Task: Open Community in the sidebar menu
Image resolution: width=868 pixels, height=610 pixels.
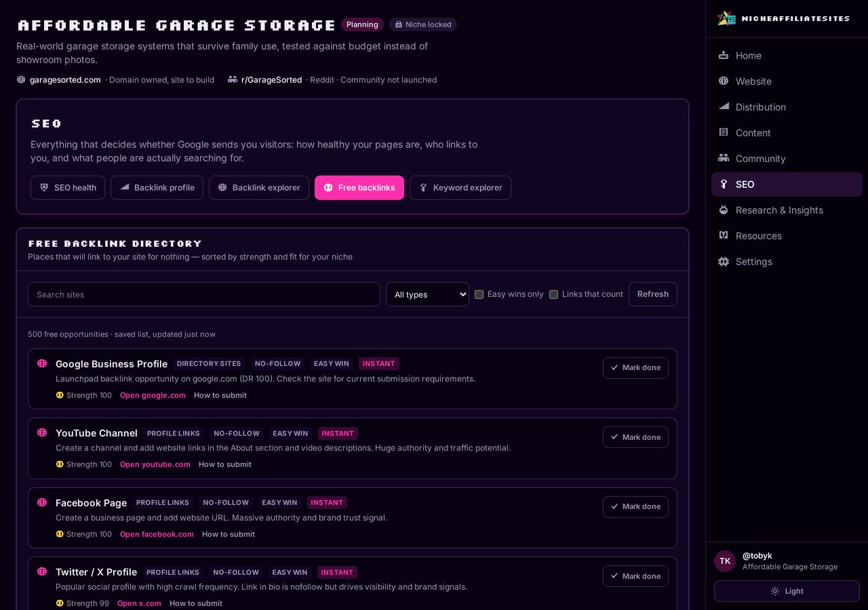Action: pyautogui.click(x=787, y=159)
